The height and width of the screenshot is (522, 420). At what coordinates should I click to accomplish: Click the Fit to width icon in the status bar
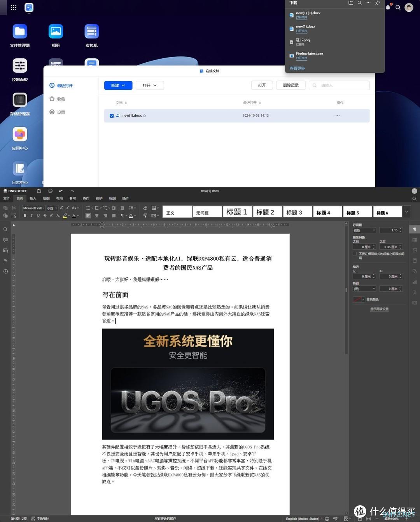pyautogui.click(x=368, y=518)
